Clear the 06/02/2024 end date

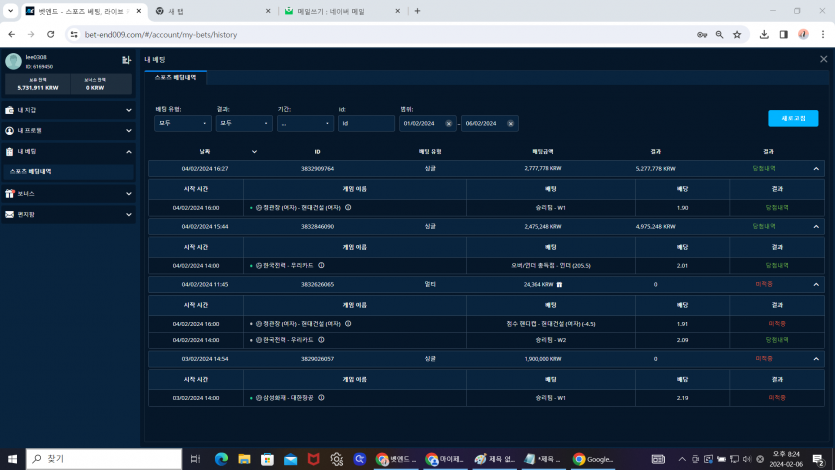point(510,123)
